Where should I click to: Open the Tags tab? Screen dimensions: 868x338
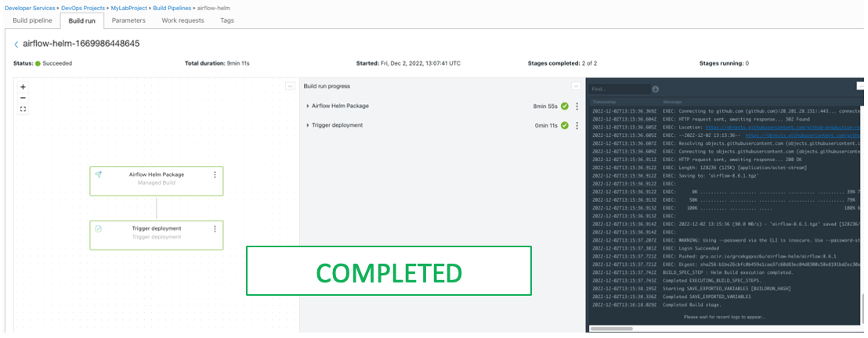227,20
